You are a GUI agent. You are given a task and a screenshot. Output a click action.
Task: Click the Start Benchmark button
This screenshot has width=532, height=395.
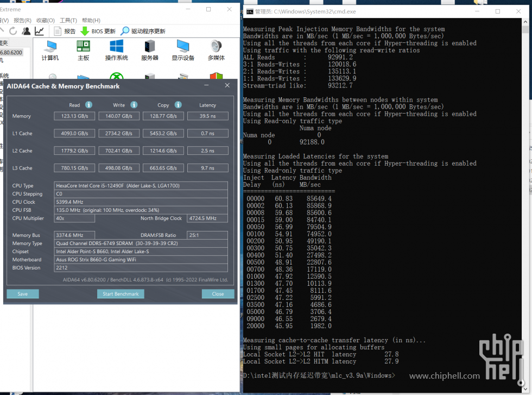pyautogui.click(x=121, y=294)
